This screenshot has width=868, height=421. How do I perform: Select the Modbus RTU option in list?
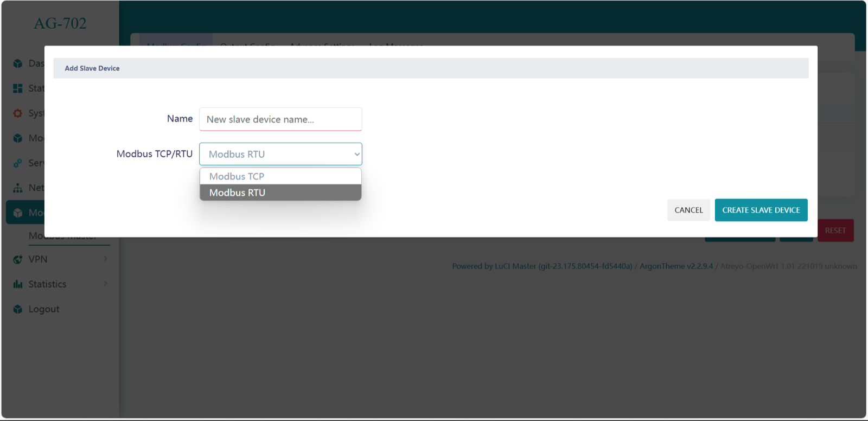click(280, 193)
